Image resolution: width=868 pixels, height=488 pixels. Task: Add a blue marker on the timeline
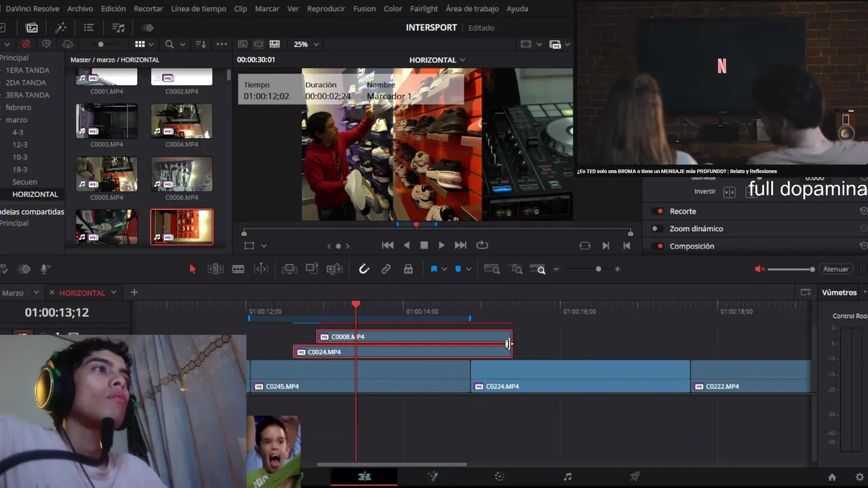[458, 269]
